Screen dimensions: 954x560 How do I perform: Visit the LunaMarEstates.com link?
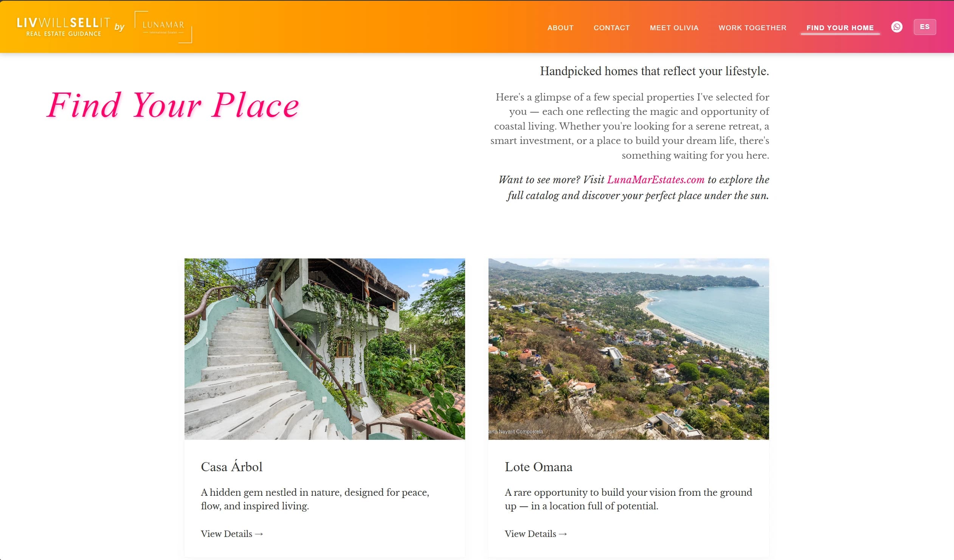point(656,180)
